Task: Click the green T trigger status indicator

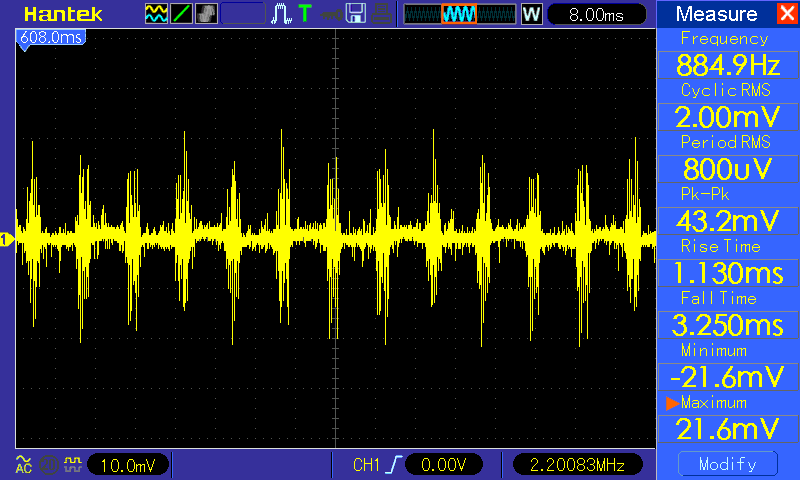Action: tap(305, 13)
